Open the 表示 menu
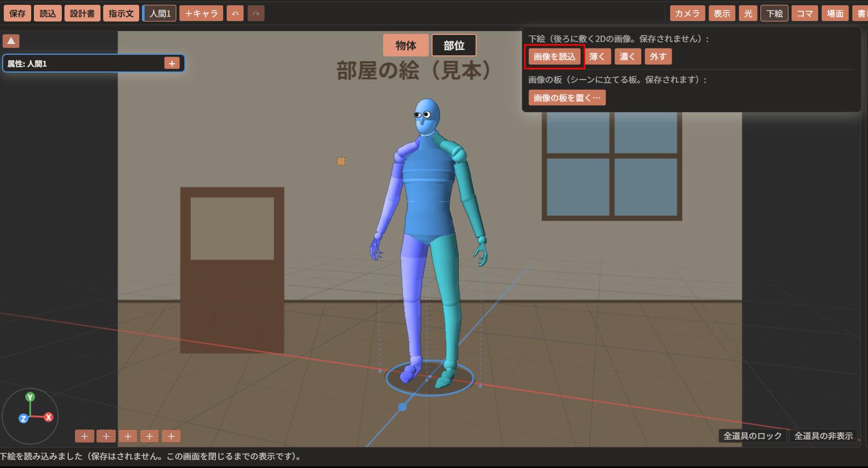Screen dimensions: 868x468 [x=722, y=13]
